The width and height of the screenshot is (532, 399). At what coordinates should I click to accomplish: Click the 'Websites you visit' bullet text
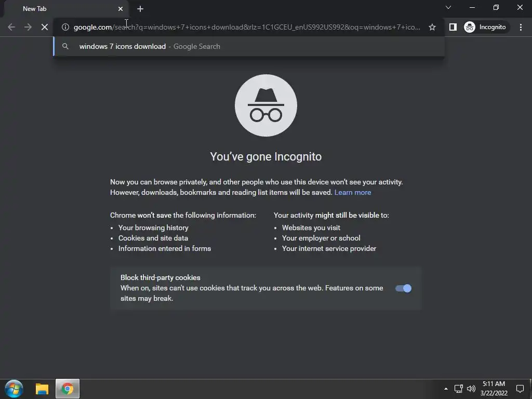(311, 228)
